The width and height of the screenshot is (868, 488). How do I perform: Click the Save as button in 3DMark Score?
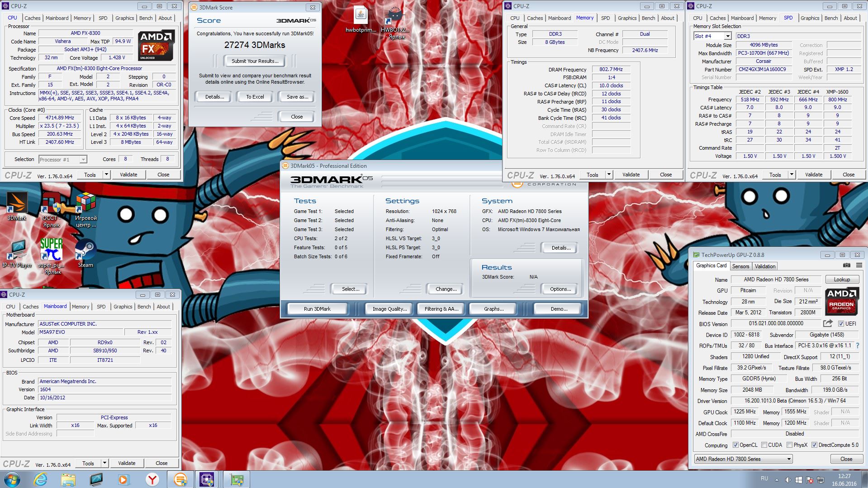[x=297, y=97]
